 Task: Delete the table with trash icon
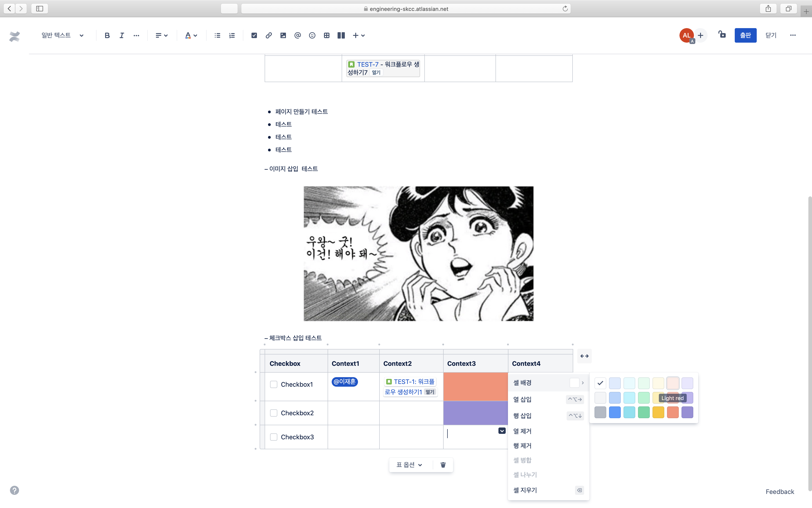[443, 465]
